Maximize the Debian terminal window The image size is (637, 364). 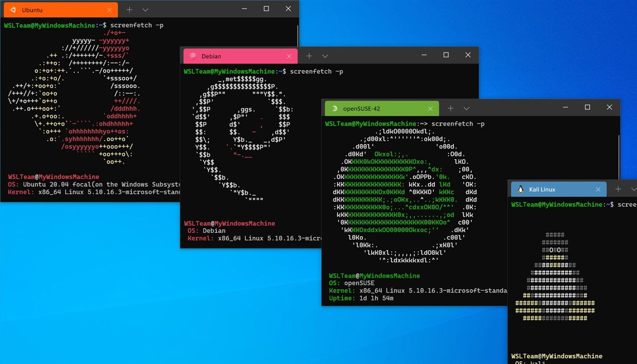(446, 55)
